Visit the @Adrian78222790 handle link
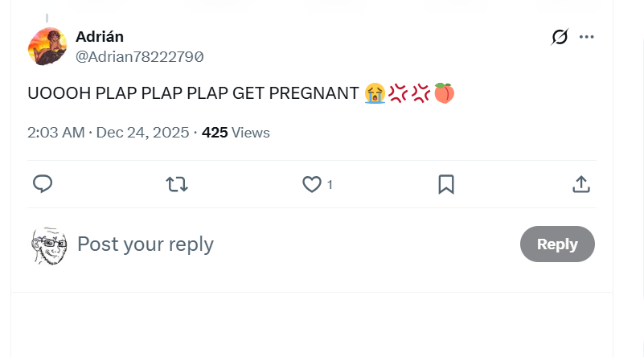 pyautogui.click(x=139, y=57)
